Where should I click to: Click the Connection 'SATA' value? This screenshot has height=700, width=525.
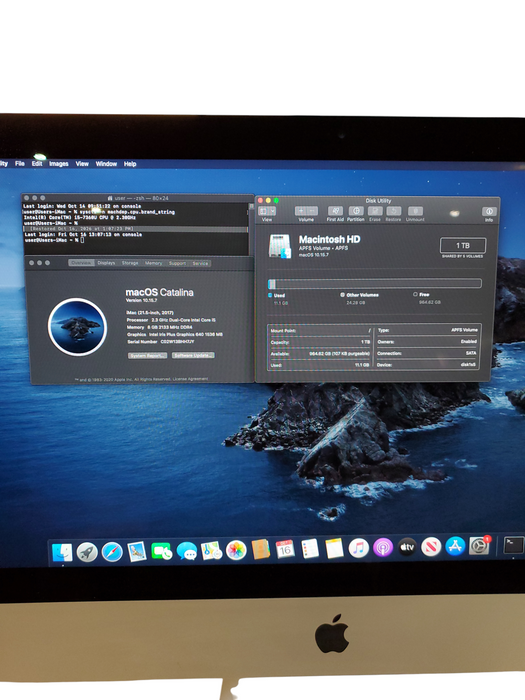pos(471,353)
